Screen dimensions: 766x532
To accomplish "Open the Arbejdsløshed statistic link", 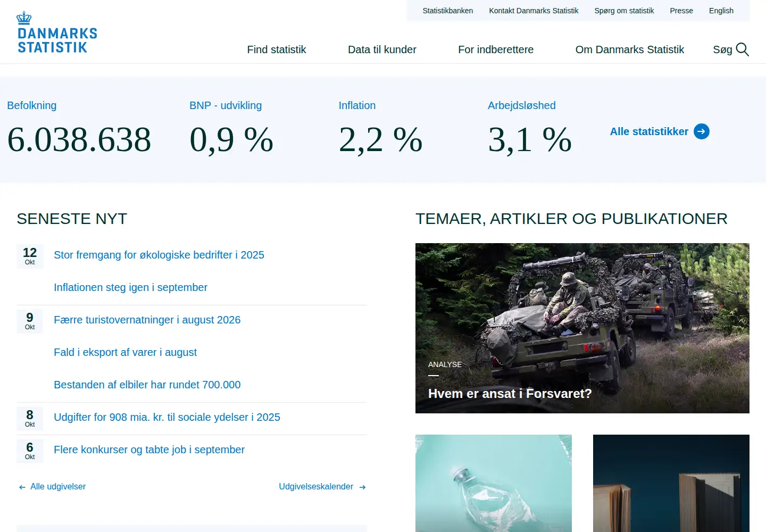I will click(x=522, y=105).
